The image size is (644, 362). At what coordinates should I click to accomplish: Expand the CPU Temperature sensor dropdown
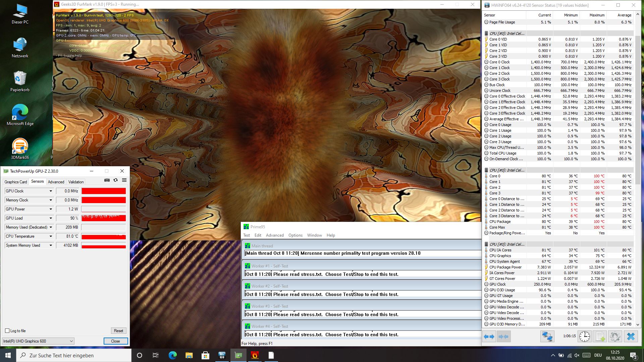click(51, 236)
